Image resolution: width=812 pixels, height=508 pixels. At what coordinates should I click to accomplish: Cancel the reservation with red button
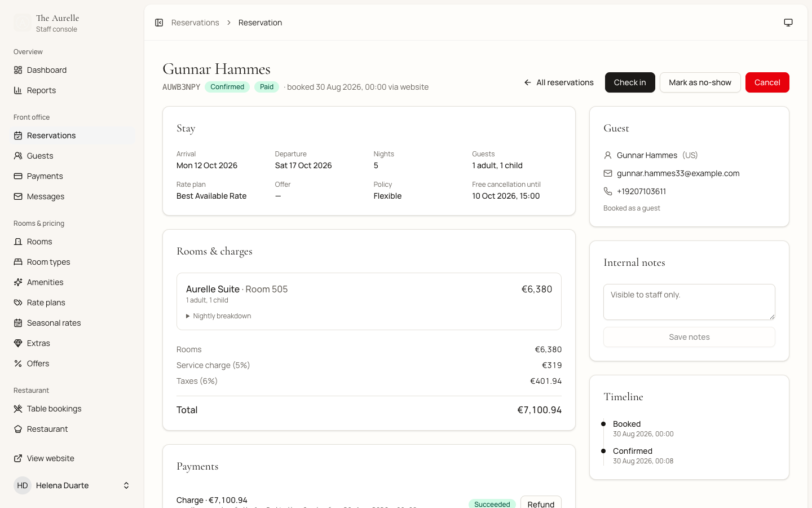point(767,82)
